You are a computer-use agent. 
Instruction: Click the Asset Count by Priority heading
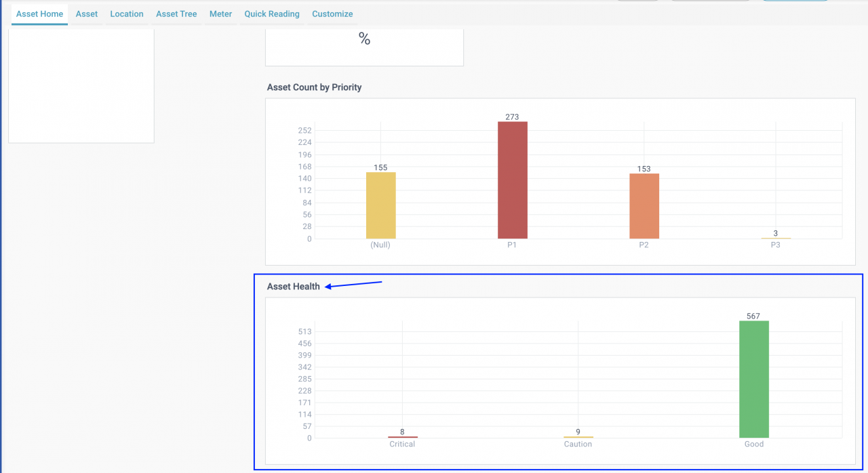(x=314, y=87)
